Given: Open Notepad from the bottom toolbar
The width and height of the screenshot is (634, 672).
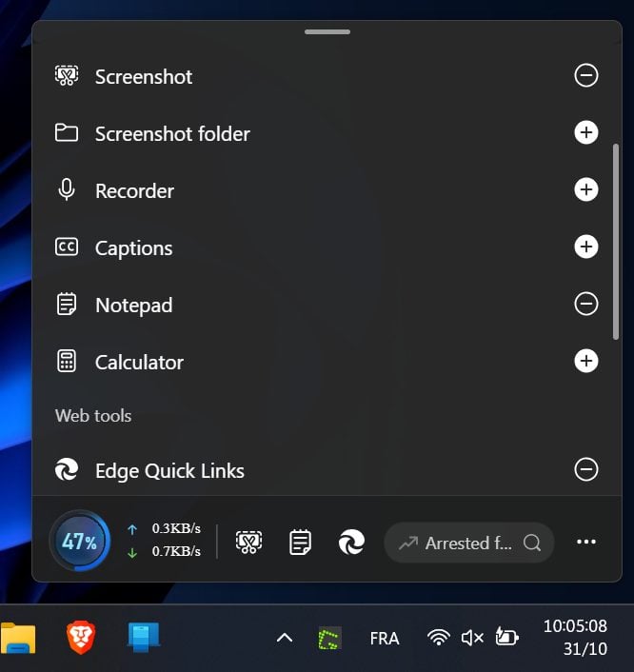Looking at the screenshot, I should pyautogui.click(x=301, y=543).
